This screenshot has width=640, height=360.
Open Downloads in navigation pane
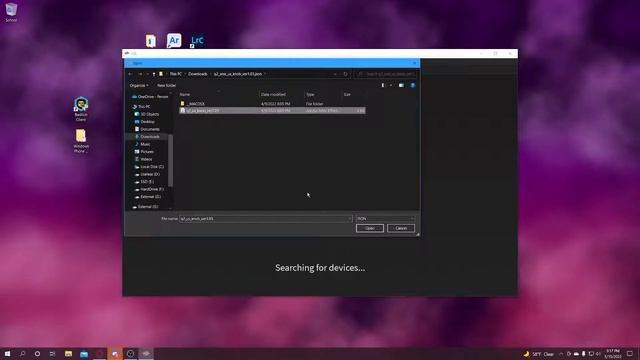(147, 137)
